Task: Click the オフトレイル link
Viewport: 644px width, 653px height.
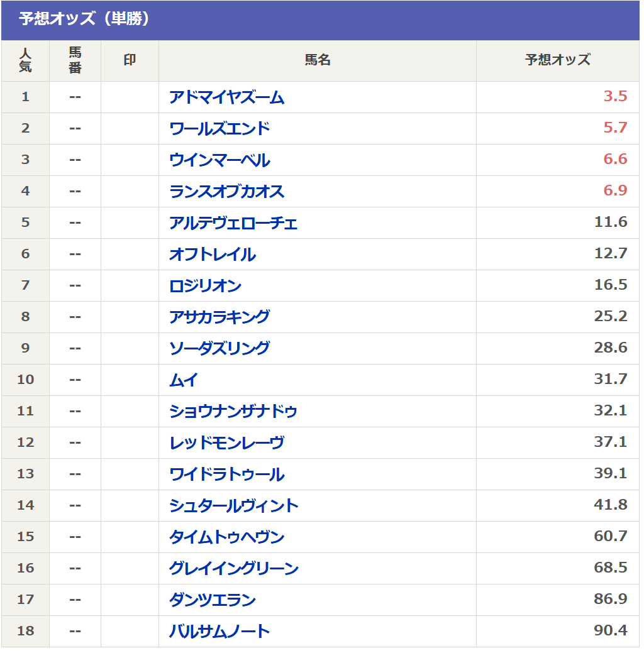Action: tap(213, 255)
